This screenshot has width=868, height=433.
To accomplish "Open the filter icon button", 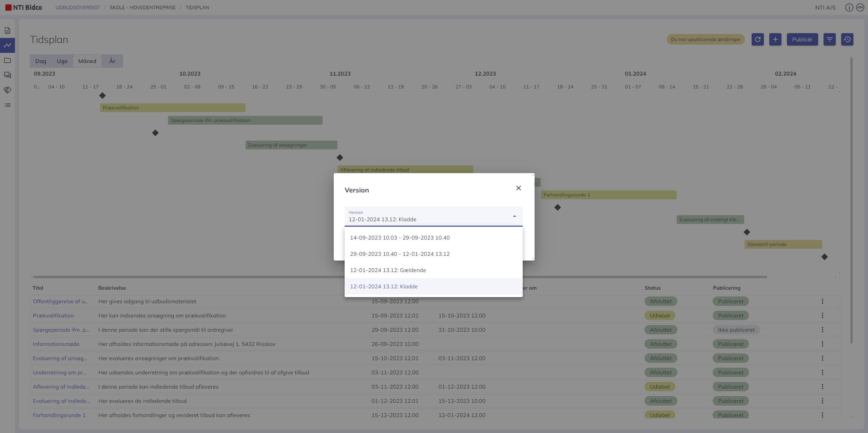I will 829,39.
